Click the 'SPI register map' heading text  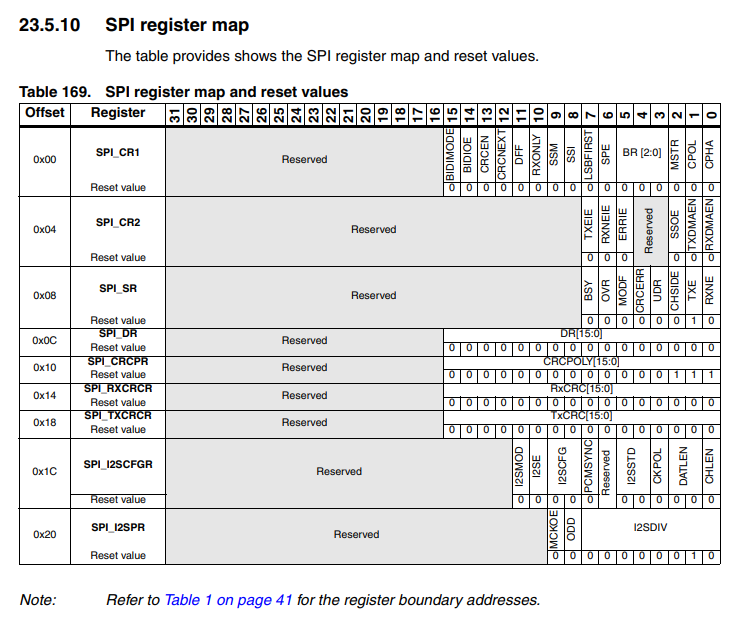[x=177, y=26]
